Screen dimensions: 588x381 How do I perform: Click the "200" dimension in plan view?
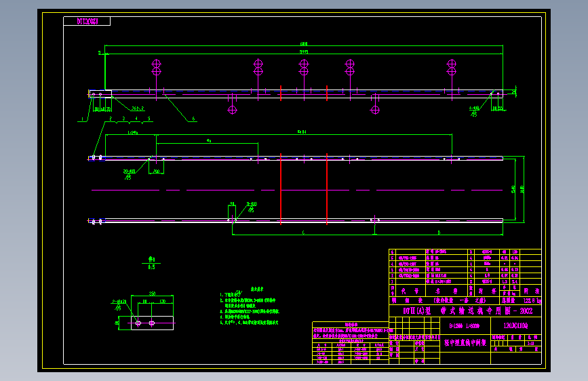click(157, 171)
